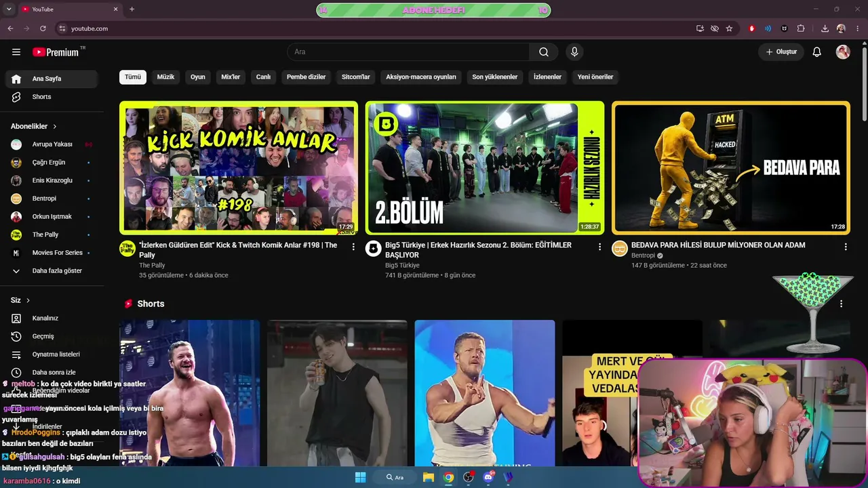Go to Ana Sayfa in the sidebar
The height and width of the screenshot is (488, 868).
pyautogui.click(x=52, y=79)
